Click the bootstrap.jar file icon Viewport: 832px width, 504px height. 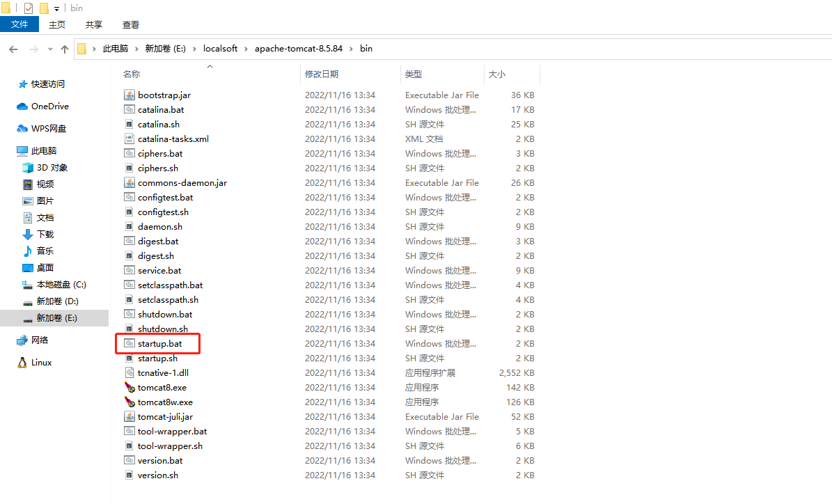click(129, 95)
